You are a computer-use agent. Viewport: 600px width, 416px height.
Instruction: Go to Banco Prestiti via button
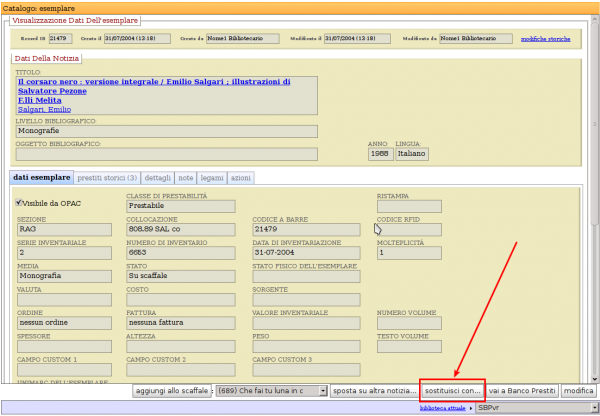click(x=522, y=389)
